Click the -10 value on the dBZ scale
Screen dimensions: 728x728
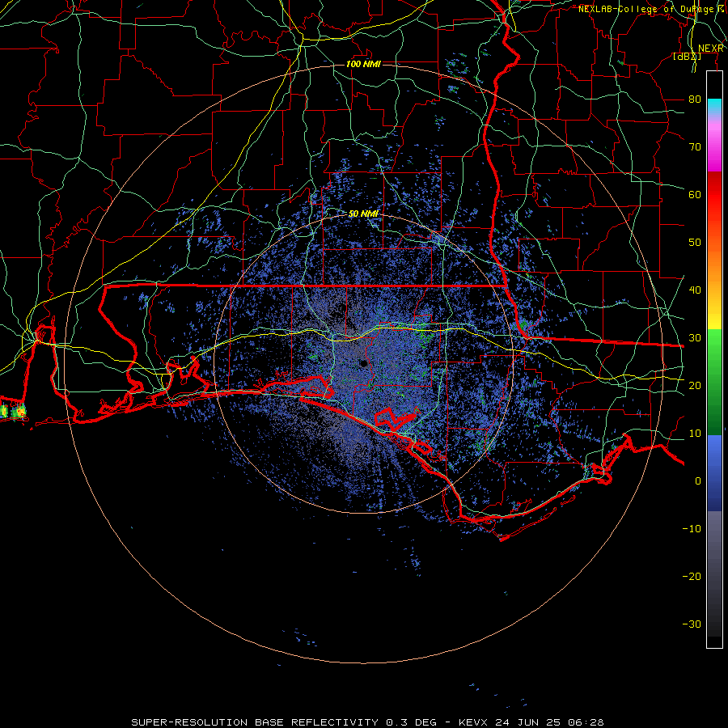(x=692, y=529)
